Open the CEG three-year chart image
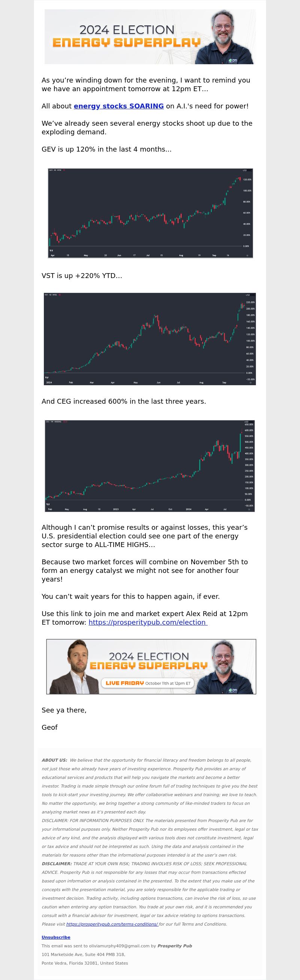The image size is (300, 980). coord(150,466)
